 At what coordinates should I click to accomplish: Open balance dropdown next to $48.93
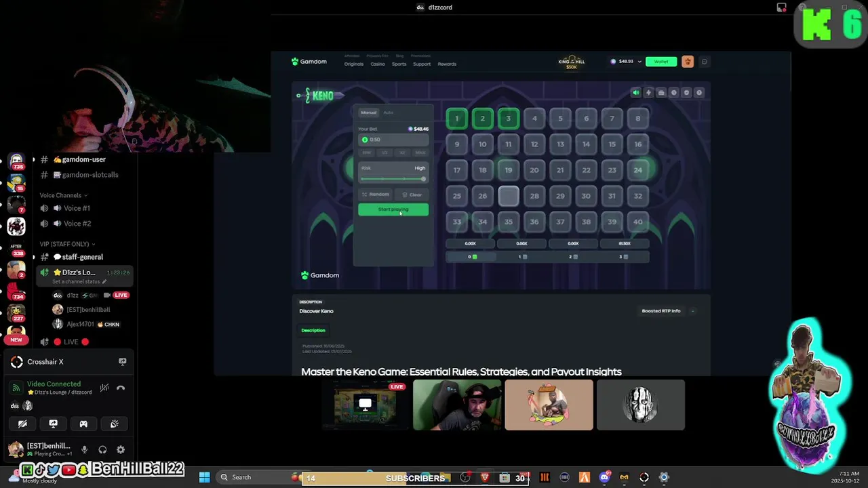pyautogui.click(x=639, y=62)
